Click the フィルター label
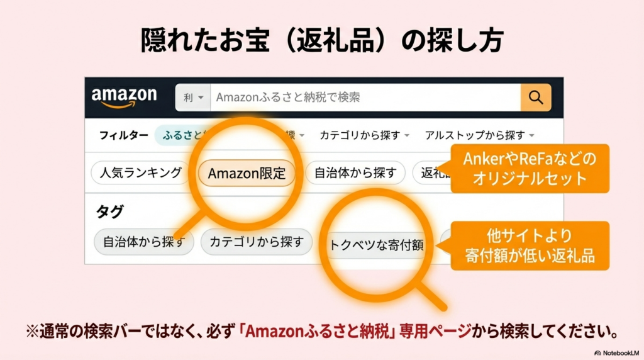 [124, 135]
